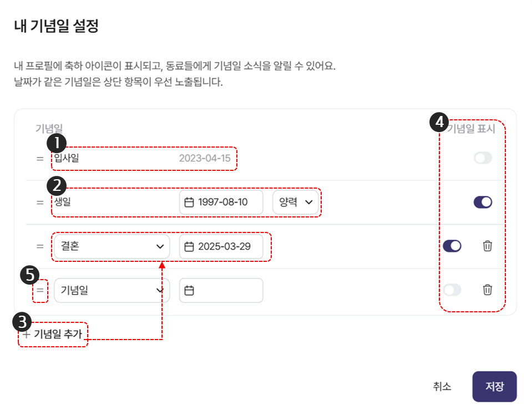Click the drag handle beside empty 기념일 row
The height and width of the screenshot is (415, 532).
click(x=40, y=291)
